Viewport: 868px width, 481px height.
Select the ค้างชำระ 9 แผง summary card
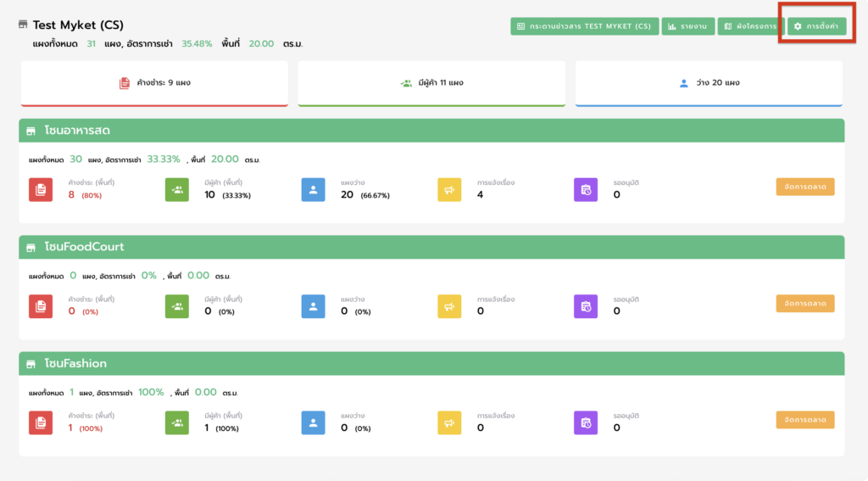pyautogui.click(x=154, y=83)
